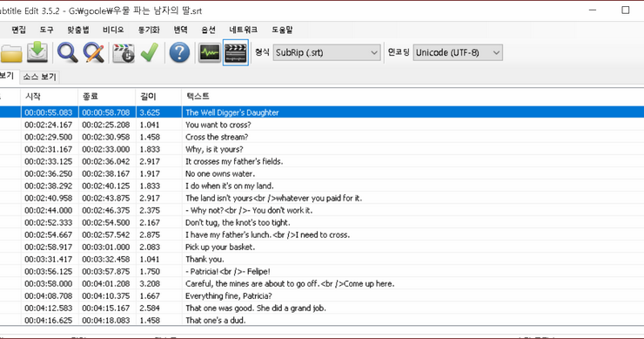Select subtitle line 'Thank you.'
Image resolution: width=644 pixels, height=339 pixels.
[x=322, y=259]
